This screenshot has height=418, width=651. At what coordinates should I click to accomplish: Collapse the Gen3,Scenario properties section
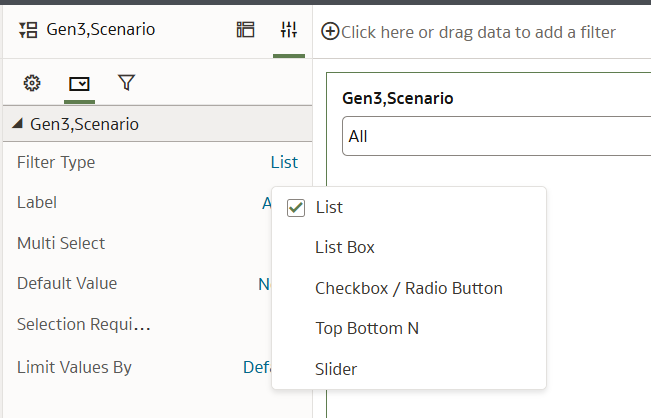(17, 123)
